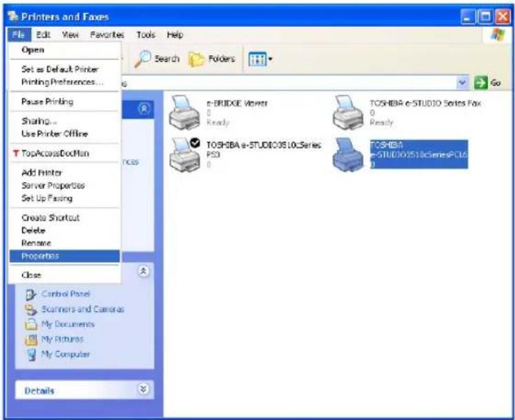This screenshot has height=420, width=515.
Task: Maximize the Printers and Faxes window
Action: pos(485,17)
